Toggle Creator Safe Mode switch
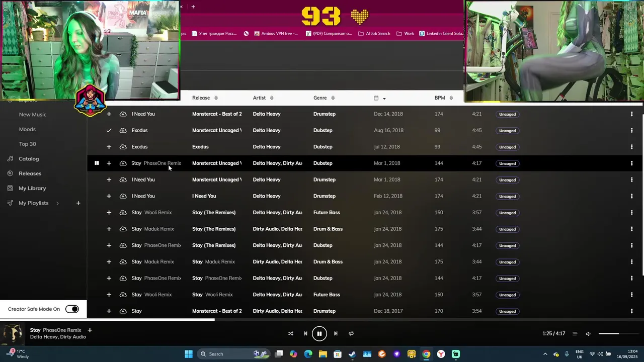 (x=72, y=309)
